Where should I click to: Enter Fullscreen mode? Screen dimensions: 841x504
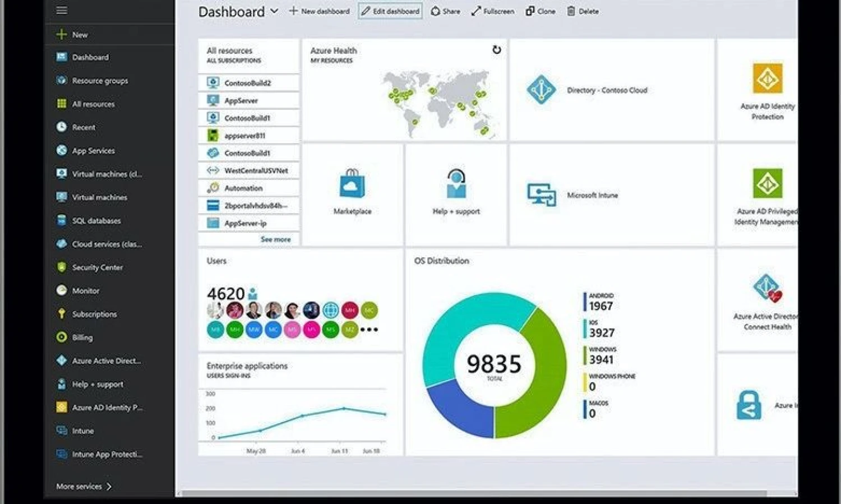pyautogui.click(x=492, y=11)
